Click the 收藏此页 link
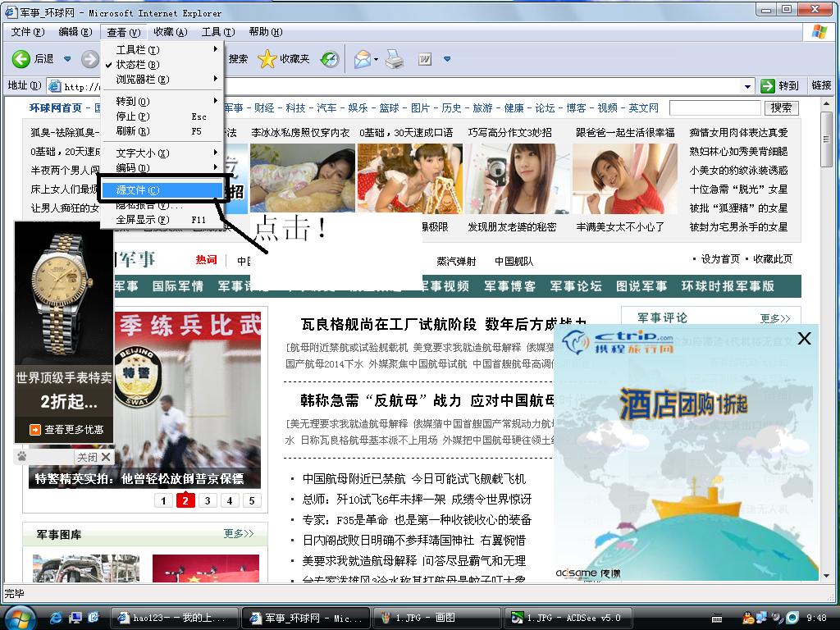Image resolution: width=840 pixels, height=630 pixels. coord(773,259)
